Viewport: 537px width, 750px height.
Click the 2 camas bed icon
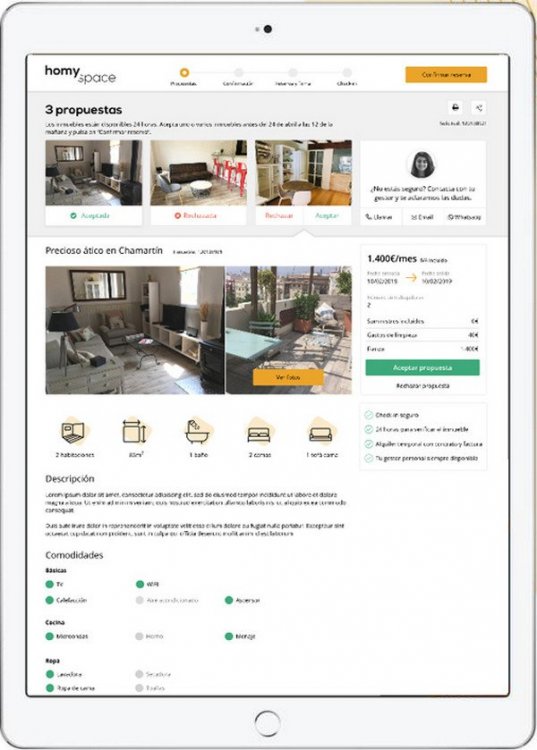pos(259,431)
